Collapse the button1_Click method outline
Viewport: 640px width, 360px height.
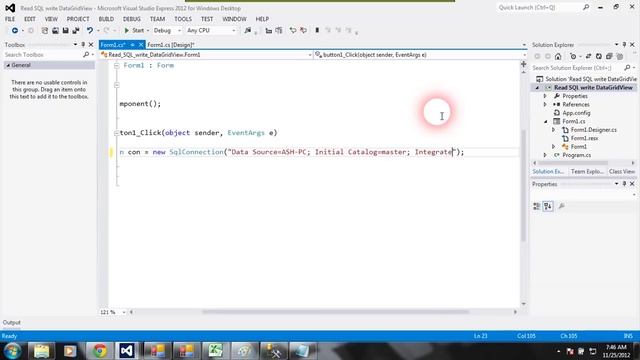click(117, 133)
